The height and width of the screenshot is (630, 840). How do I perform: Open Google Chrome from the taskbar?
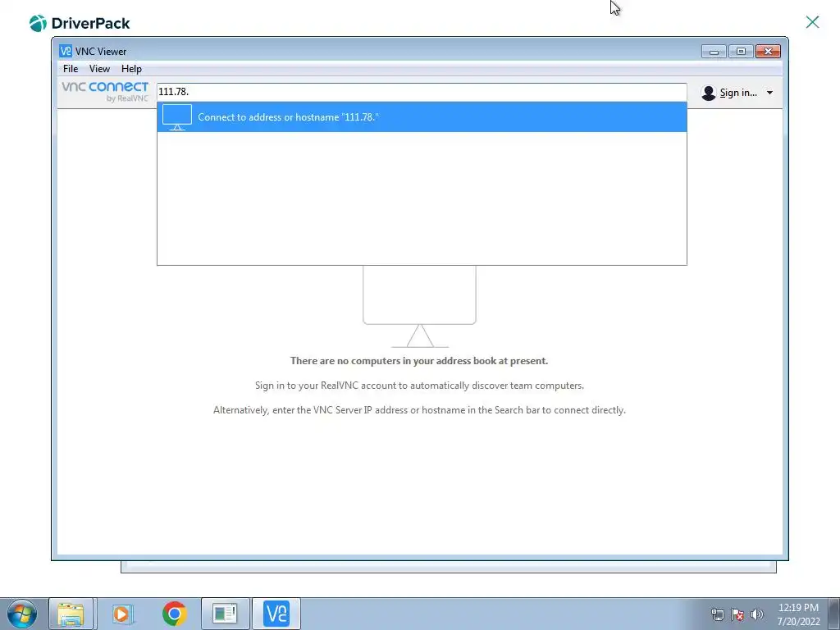click(174, 614)
